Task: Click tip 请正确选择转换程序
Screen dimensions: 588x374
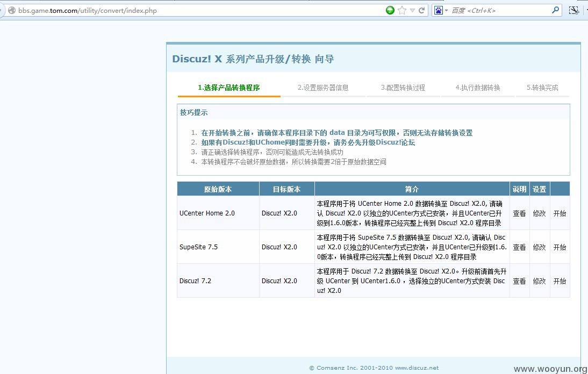Action: pyautogui.click(x=273, y=152)
